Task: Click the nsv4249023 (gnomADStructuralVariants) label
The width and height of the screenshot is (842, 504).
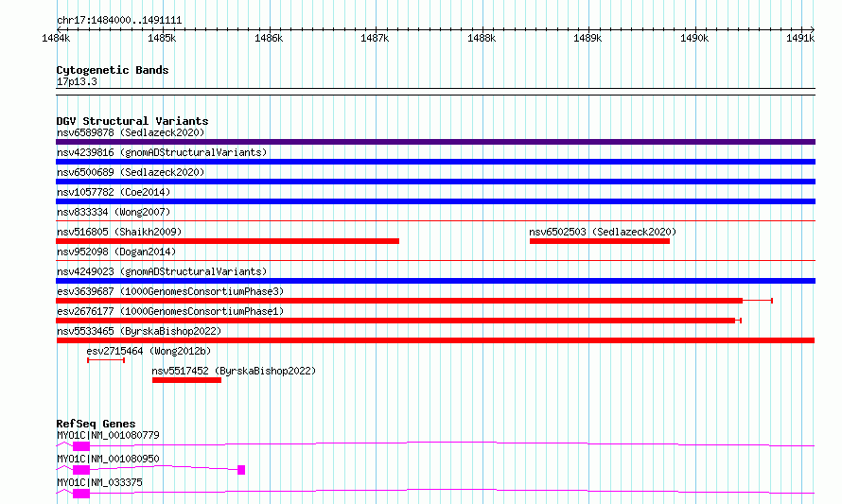Action: pos(162,271)
